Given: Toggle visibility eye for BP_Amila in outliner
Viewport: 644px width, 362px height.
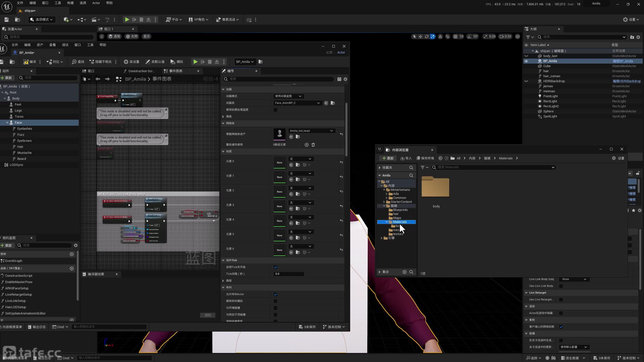Looking at the screenshot, I should pyautogui.click(x=526, y=61).
